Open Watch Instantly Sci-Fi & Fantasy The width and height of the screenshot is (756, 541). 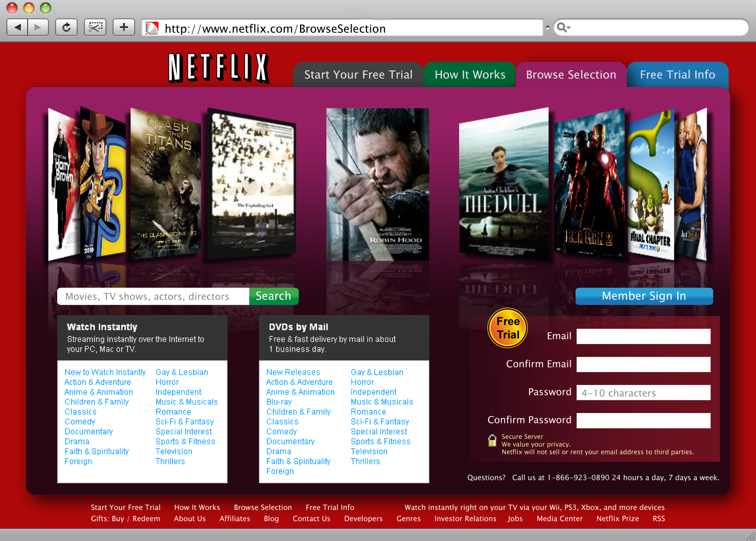185,422
